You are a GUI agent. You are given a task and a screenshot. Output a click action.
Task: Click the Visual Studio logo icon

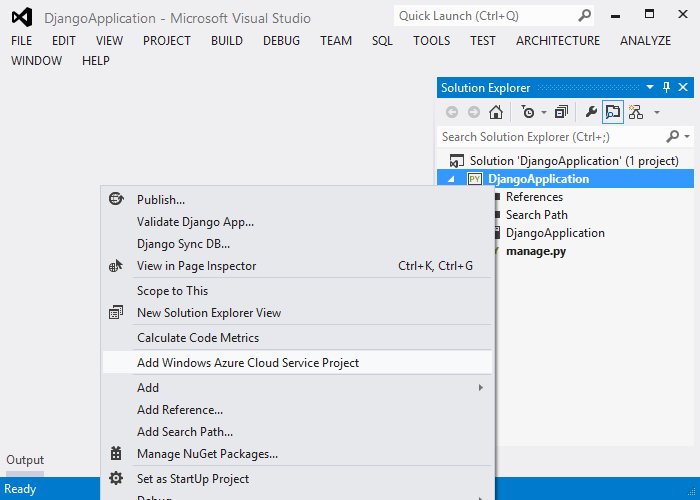[22, 17]
